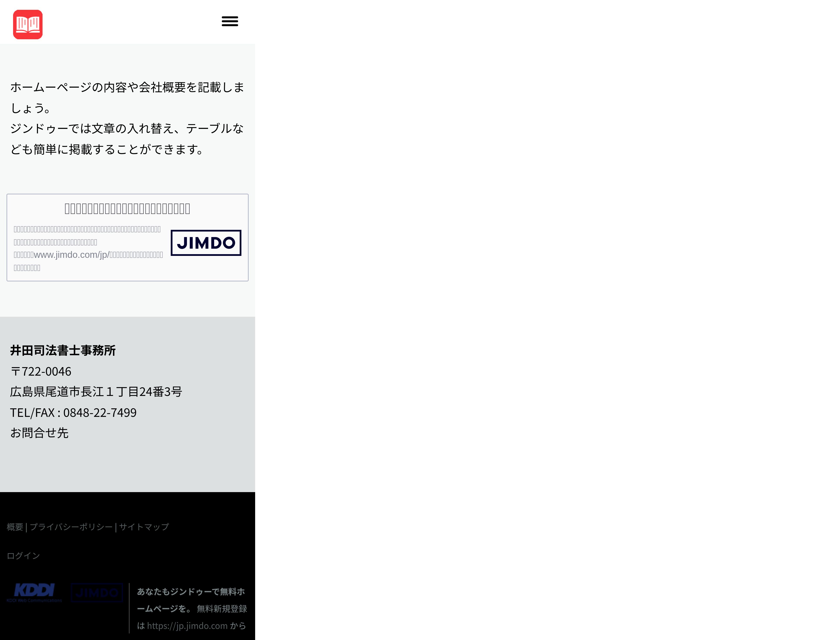This screenshot has width=840, height=640.
Task: Open the 概要 footer link
Action: tap(15, 527)
